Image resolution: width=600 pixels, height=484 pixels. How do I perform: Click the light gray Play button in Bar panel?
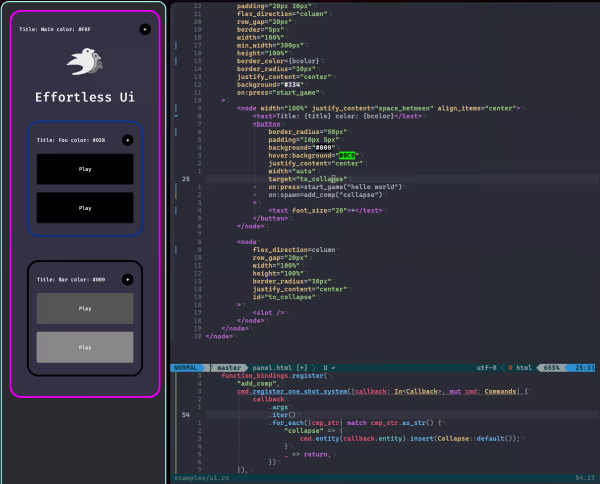coord(85,347)
